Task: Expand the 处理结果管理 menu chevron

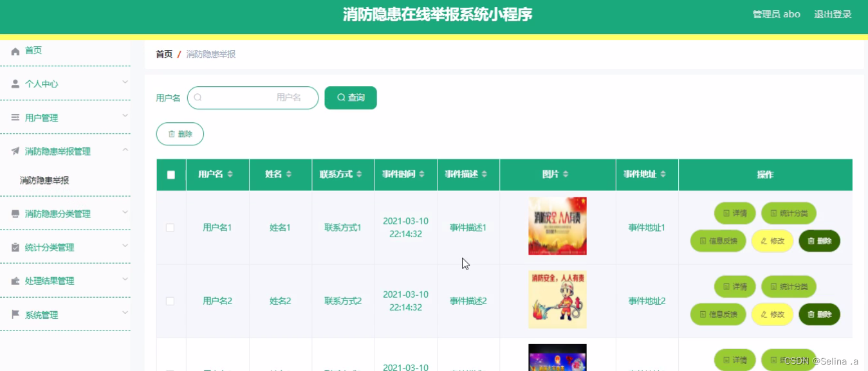Action: point(125,279)
